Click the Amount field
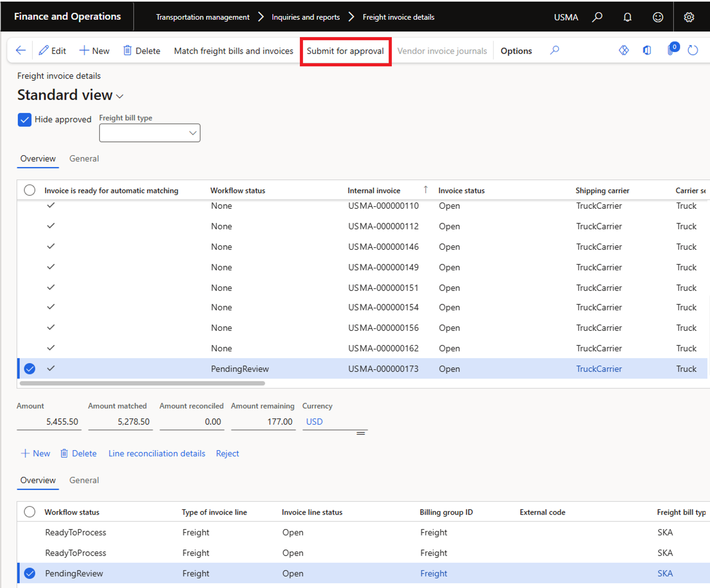 pyautogui.click(x=49, y=422)
